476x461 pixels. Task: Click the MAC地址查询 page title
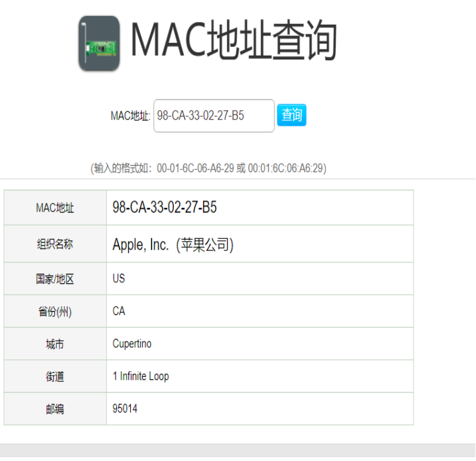[x=234, y=40]
